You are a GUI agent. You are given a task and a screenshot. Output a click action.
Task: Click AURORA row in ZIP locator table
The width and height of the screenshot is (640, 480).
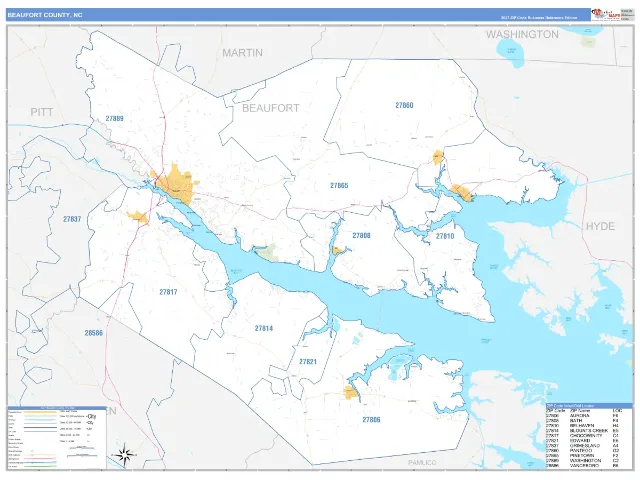(x=585, y=416)
